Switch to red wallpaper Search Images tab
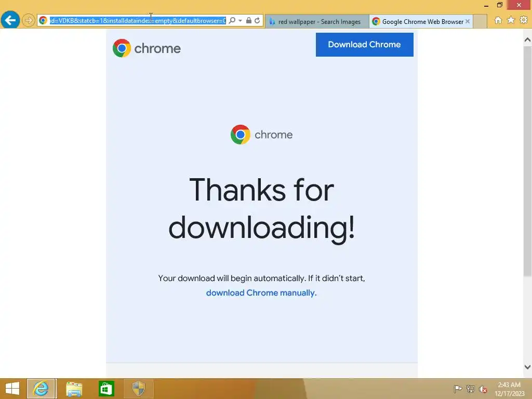This screenshot has height=399, width=532. (x=317, y=21)
